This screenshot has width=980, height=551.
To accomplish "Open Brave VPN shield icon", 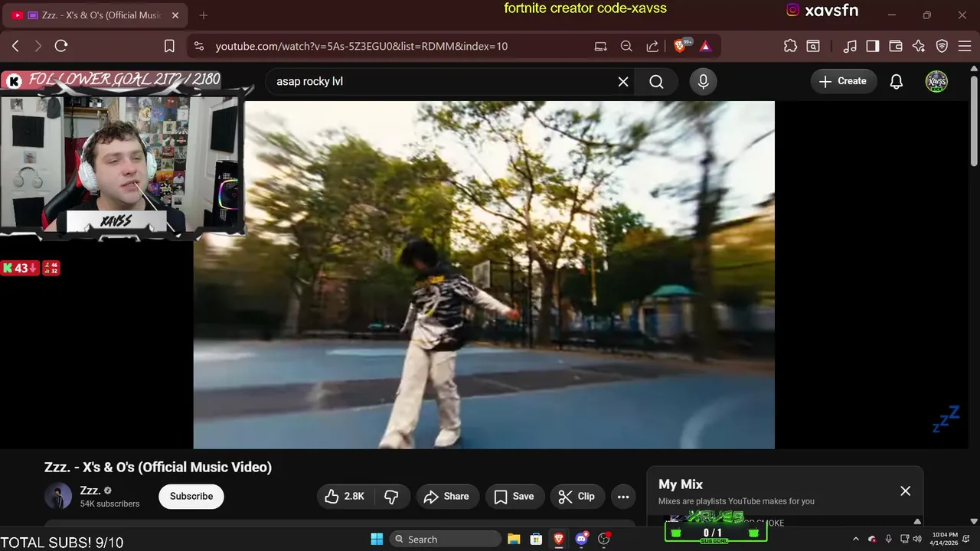I will pyautogui.click(x=942, y=46).
